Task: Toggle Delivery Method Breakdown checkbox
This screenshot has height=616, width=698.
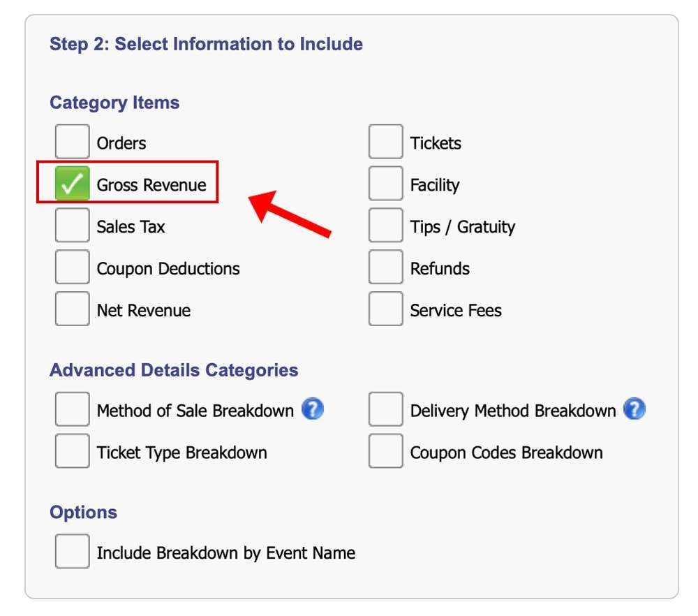Action: pos(386,410)
